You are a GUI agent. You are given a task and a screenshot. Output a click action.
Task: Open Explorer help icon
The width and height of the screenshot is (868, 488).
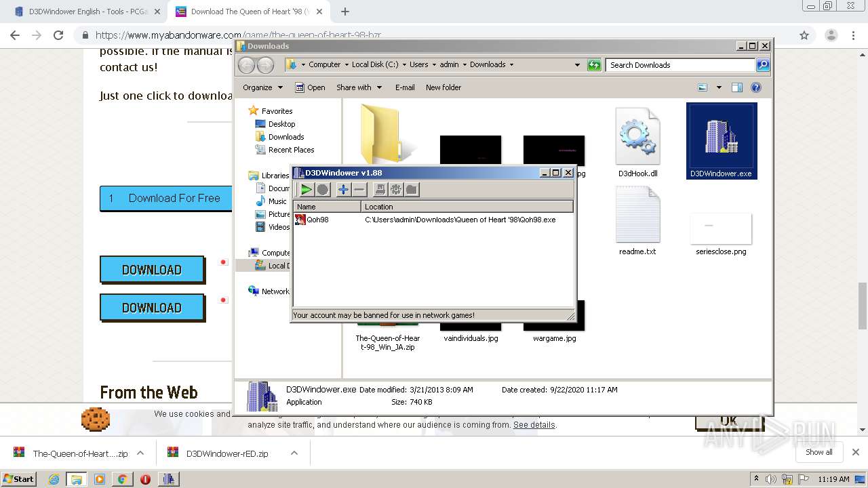tap(756, 87)
